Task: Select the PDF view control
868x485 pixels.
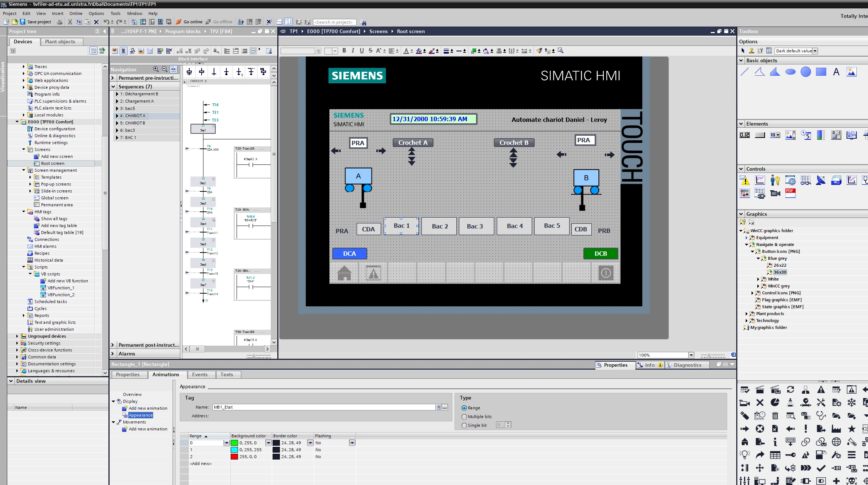Action: [x=790, y=193]
